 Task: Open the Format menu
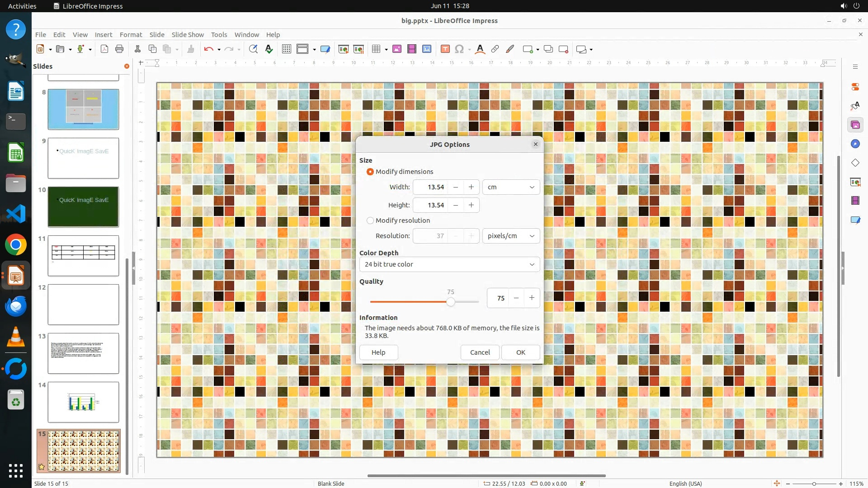point(131,35)
